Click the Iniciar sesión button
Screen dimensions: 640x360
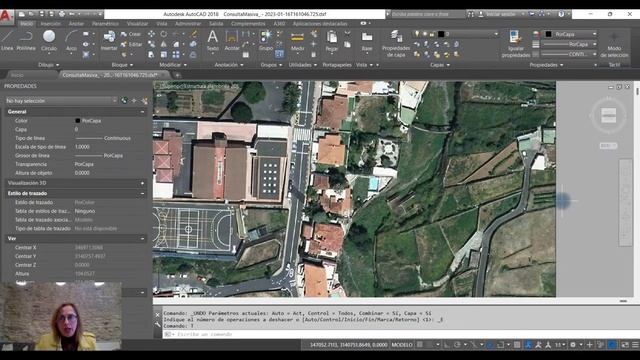501,14
